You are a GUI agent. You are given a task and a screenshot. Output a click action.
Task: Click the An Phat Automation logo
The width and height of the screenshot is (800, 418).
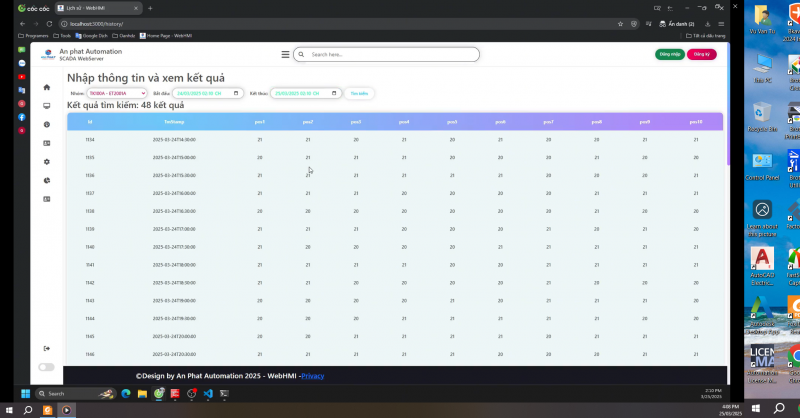coord(48,55)
